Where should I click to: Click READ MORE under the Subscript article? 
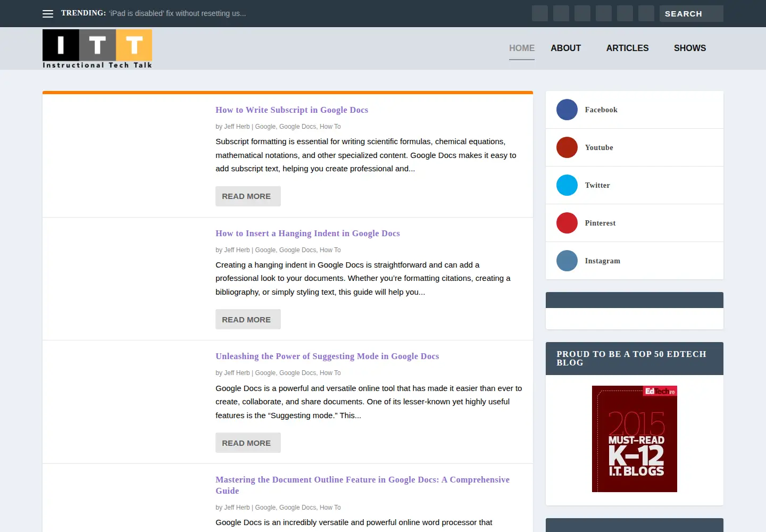point(248,196)
